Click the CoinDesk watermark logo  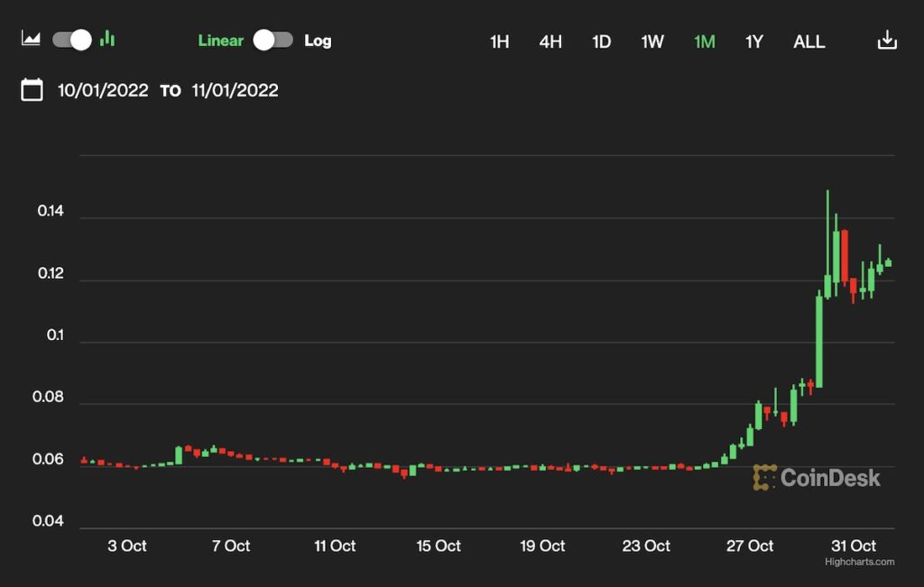coord(816,477)
